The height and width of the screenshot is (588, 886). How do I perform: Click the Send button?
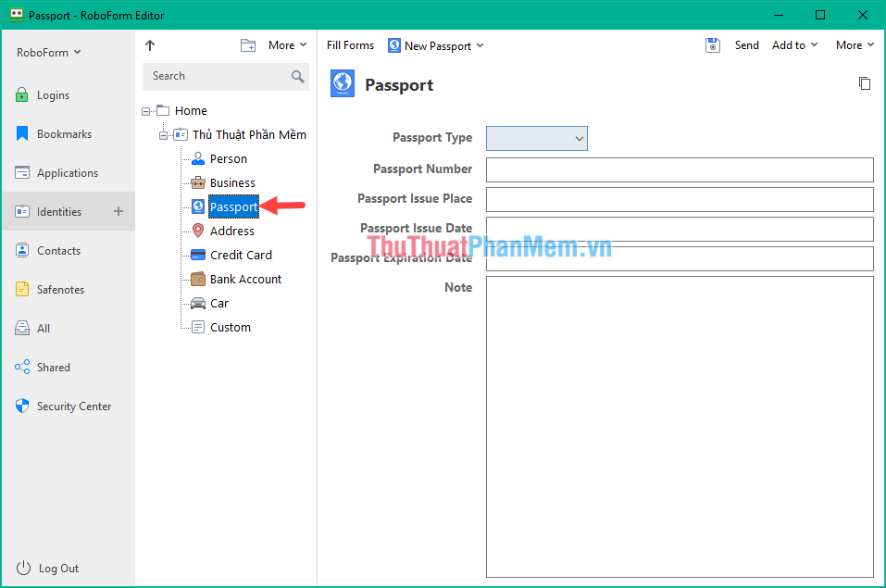[746, 44]
